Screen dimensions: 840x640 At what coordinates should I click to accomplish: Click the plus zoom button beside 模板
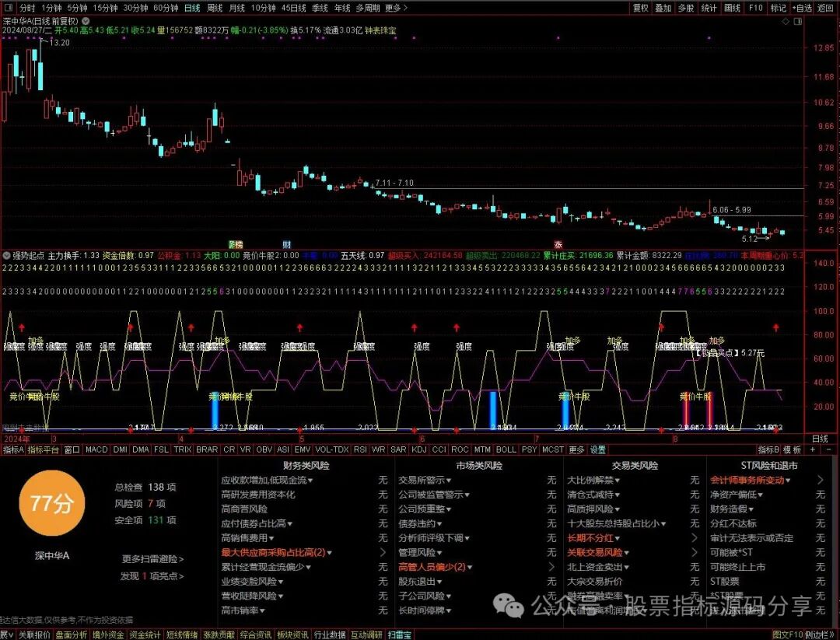coord(813,450)
